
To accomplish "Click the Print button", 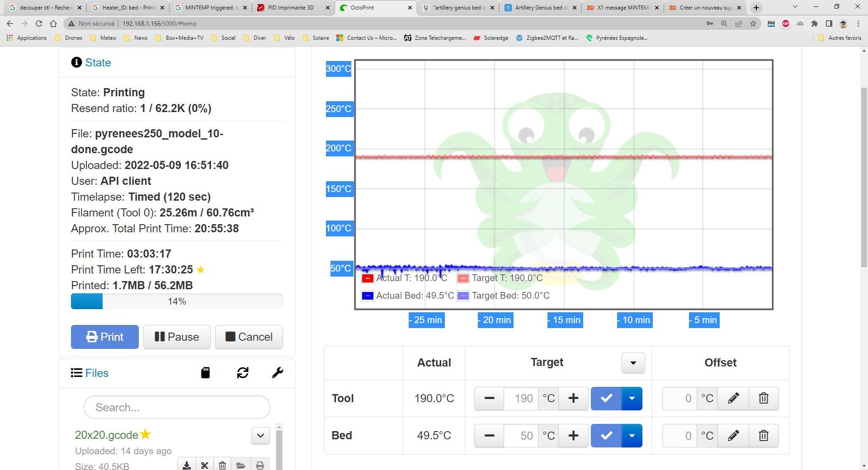I will pos(105,337).
